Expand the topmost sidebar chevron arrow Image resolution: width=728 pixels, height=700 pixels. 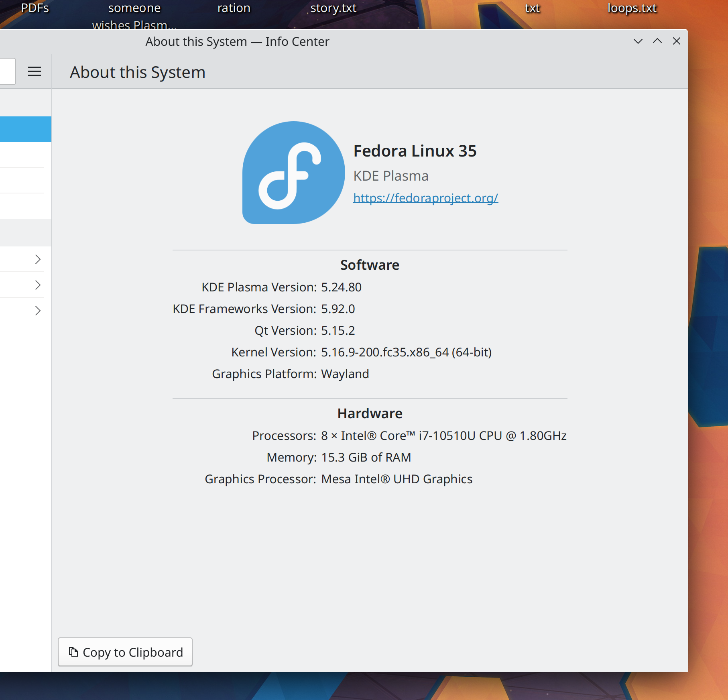pos(38,259)
